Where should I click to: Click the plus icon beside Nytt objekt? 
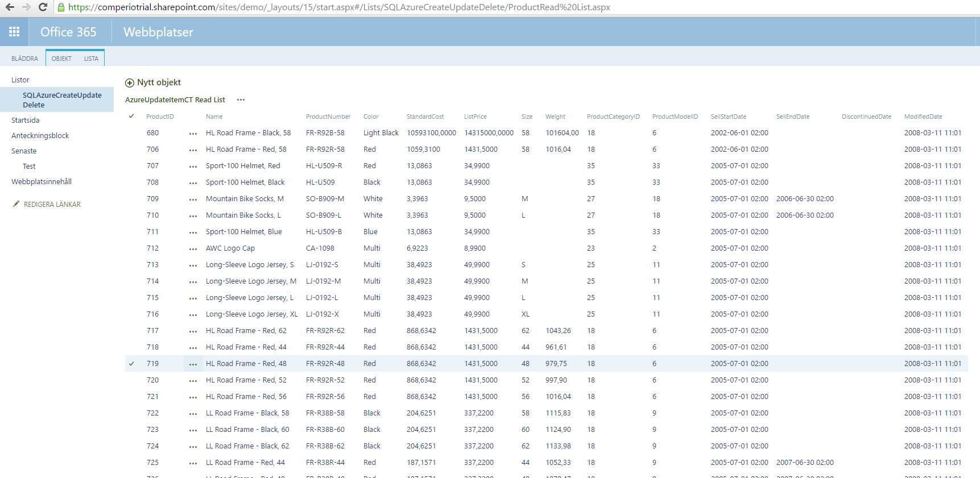(130, 83)
